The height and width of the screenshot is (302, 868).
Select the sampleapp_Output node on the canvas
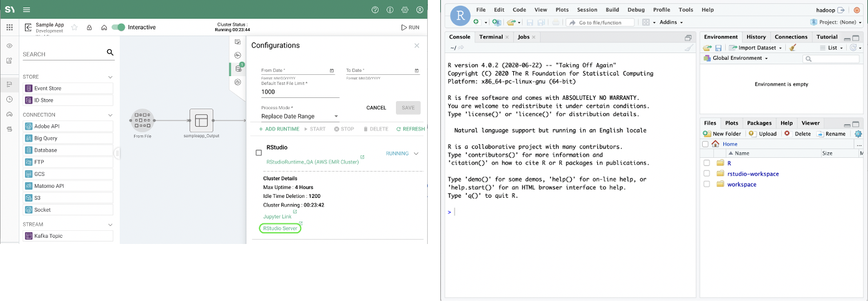pos(201,120)
